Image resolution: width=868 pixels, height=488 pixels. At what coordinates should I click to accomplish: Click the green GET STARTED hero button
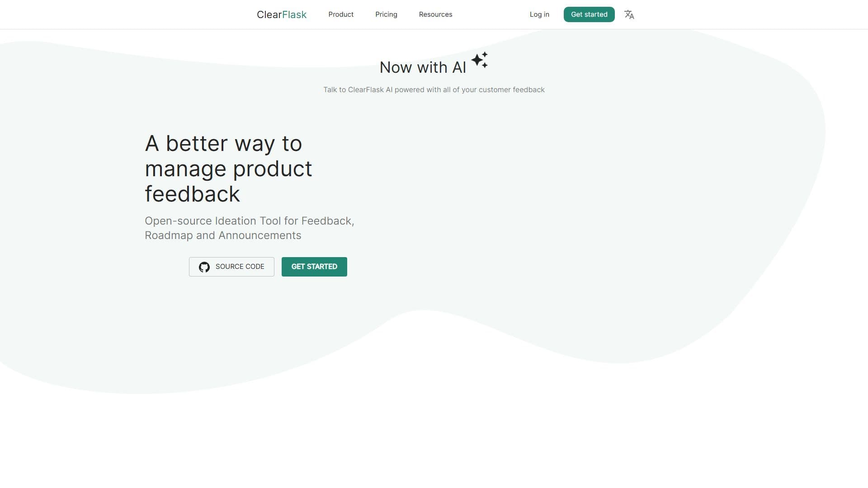(314, 267)
